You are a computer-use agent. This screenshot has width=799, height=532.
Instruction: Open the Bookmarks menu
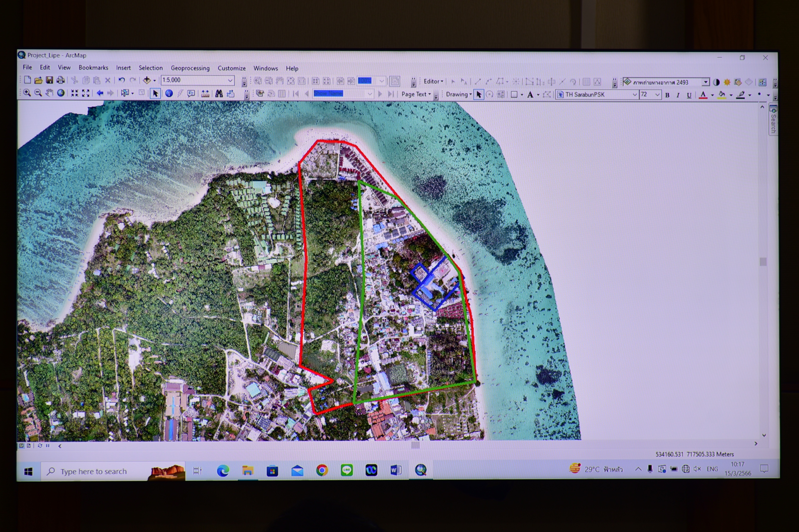tap(93, 67)
